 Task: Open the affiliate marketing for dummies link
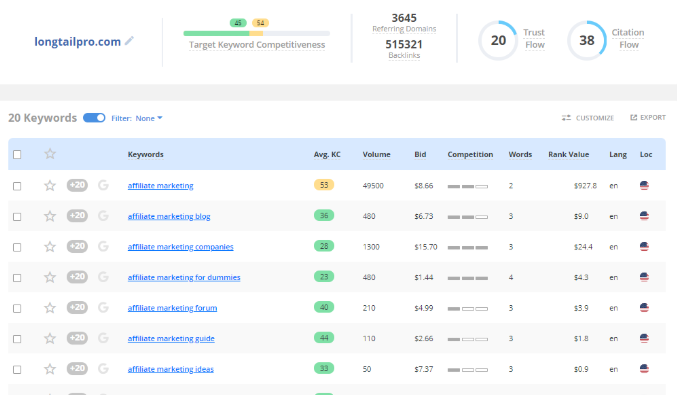pyautogui.click(x=184, y=278)
